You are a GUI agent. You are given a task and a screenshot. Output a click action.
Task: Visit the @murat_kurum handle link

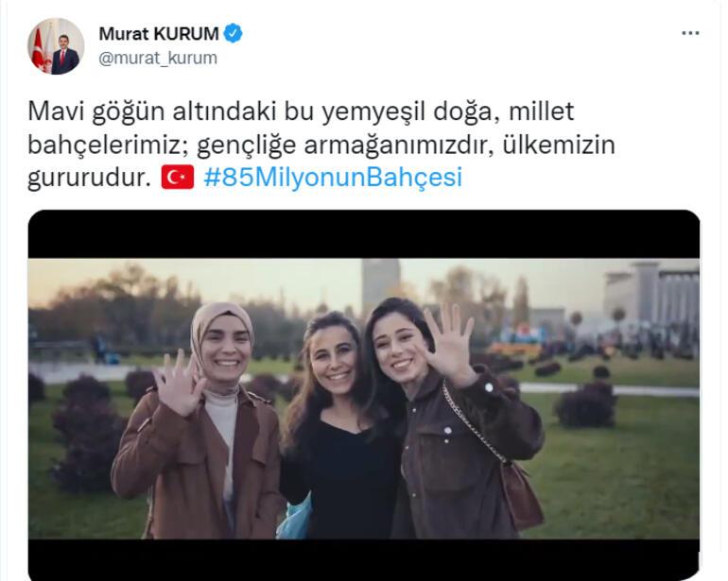(158, 58)
